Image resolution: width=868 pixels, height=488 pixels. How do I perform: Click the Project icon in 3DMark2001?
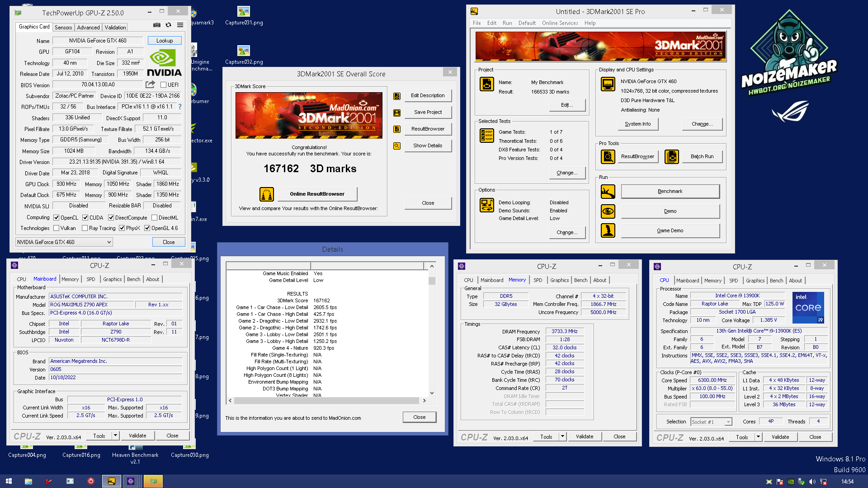(x=487, y=84)
